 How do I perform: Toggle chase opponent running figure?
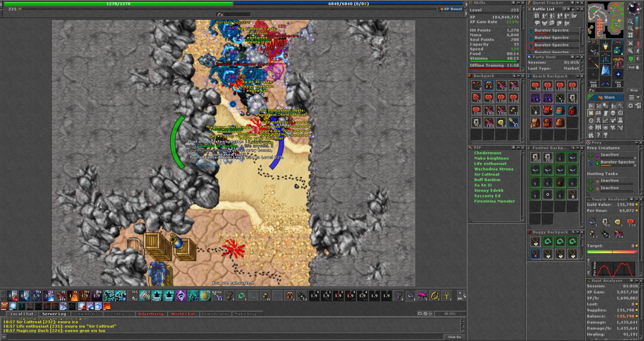click(x=638, y=51)
